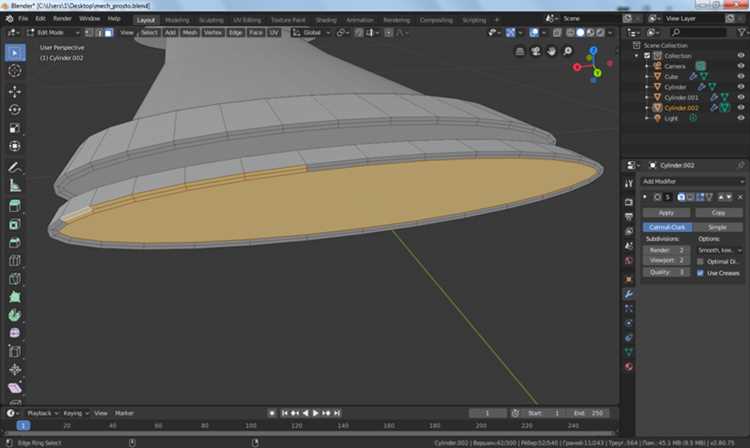The height and width of the screenshot is (448, 750).
Task: Choose the Rotate tool
Action: [15, 109]
